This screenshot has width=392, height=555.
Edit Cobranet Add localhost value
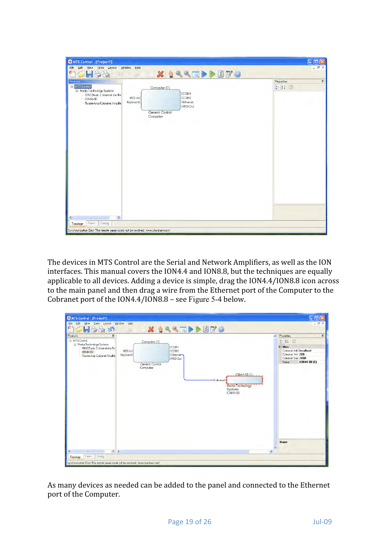click(311, 351)
